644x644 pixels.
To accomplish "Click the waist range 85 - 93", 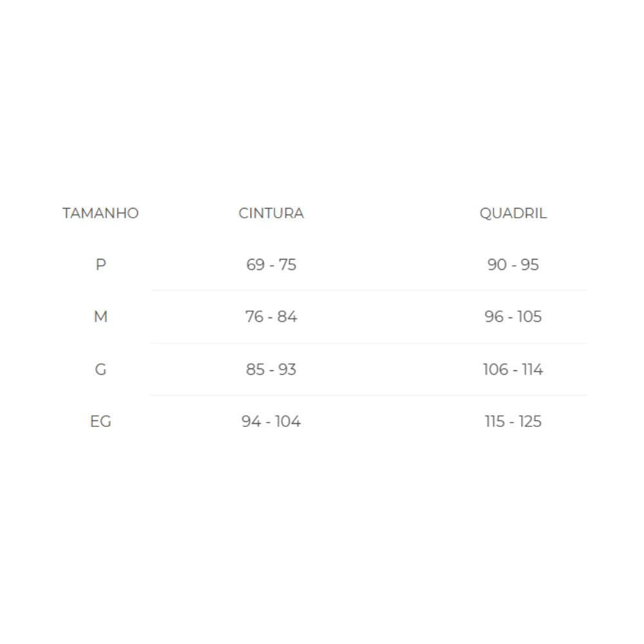I will pyautogui.click(x=271, y=370).
